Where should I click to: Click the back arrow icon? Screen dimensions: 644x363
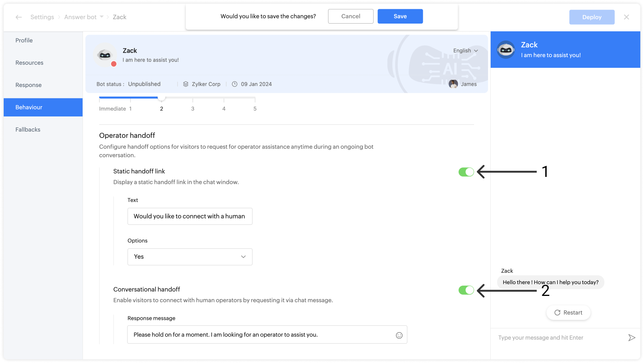[x=19, y=17]
